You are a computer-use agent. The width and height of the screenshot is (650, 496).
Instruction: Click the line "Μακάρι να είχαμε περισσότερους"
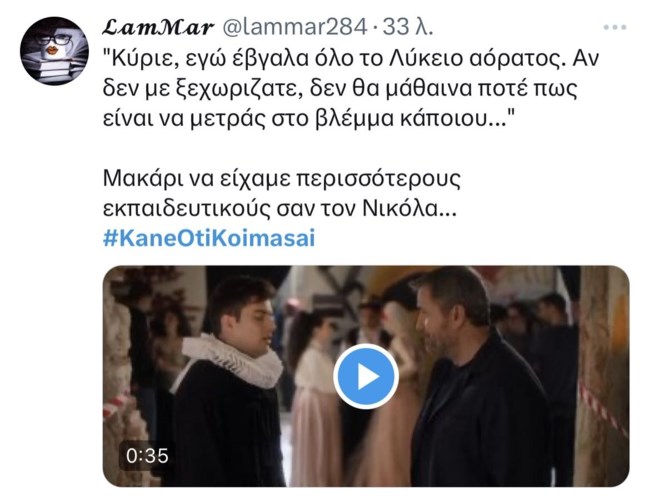coord(281,179)
